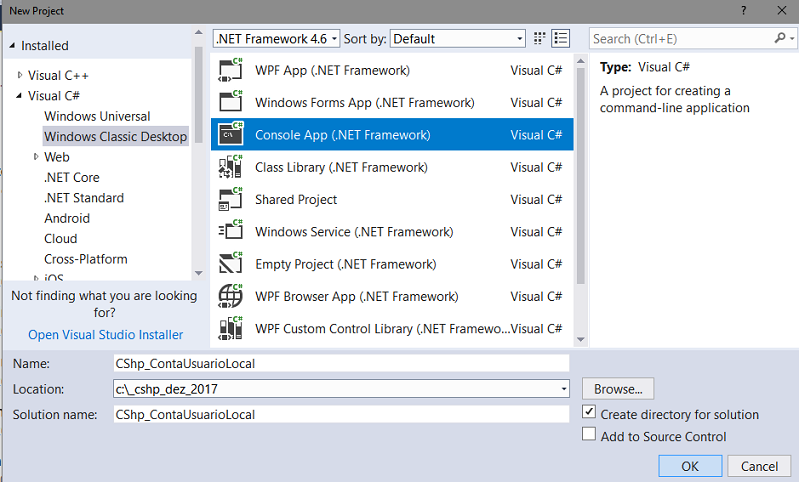Click the Windows Forms App template icon

[x=230, y=102]
